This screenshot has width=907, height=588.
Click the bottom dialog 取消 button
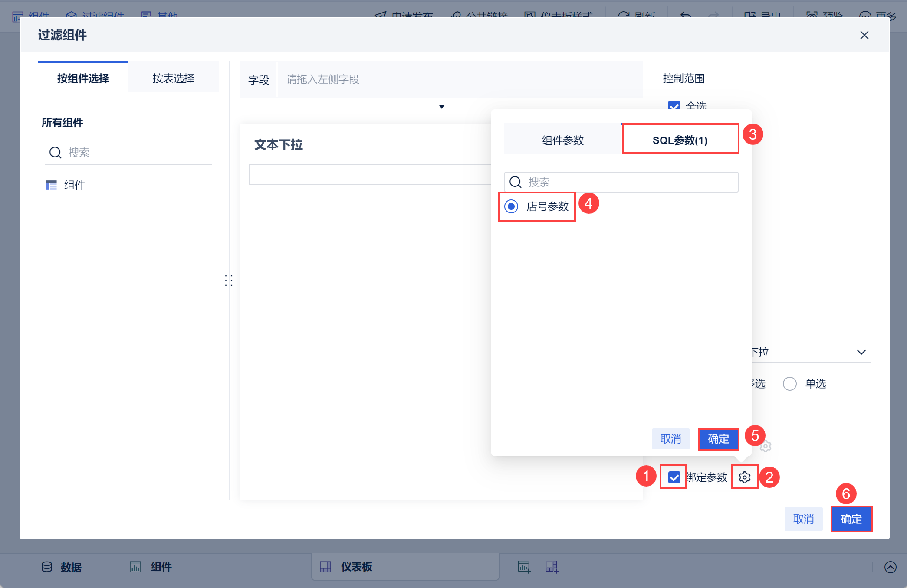tap(804, 519)
